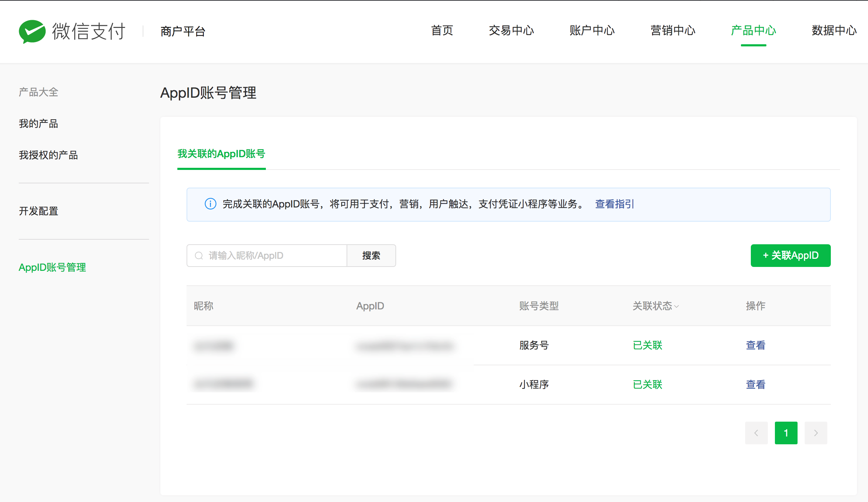View details of the 小程序 row
This screenshot has width=868, height=502.
pos(755,384)
